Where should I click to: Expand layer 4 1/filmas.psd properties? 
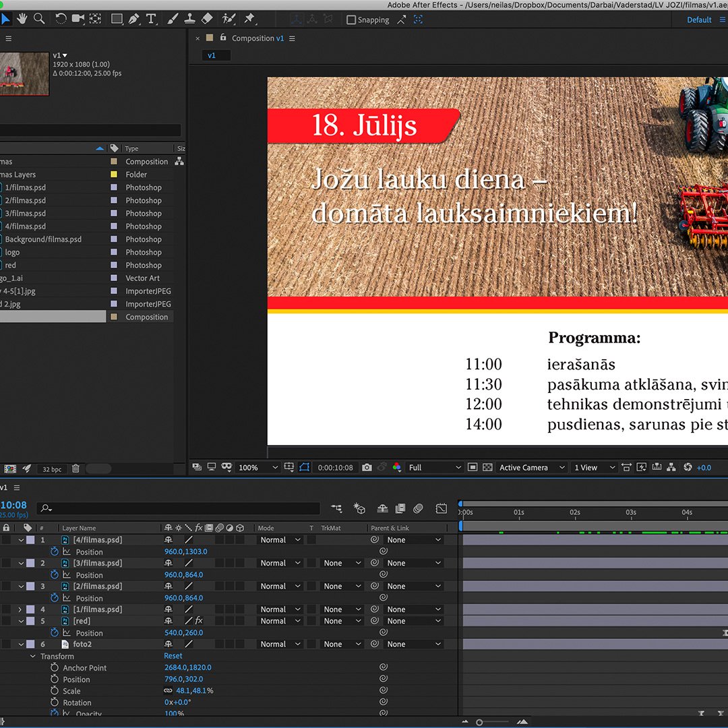pyautogui.click(x=20, y=609)
